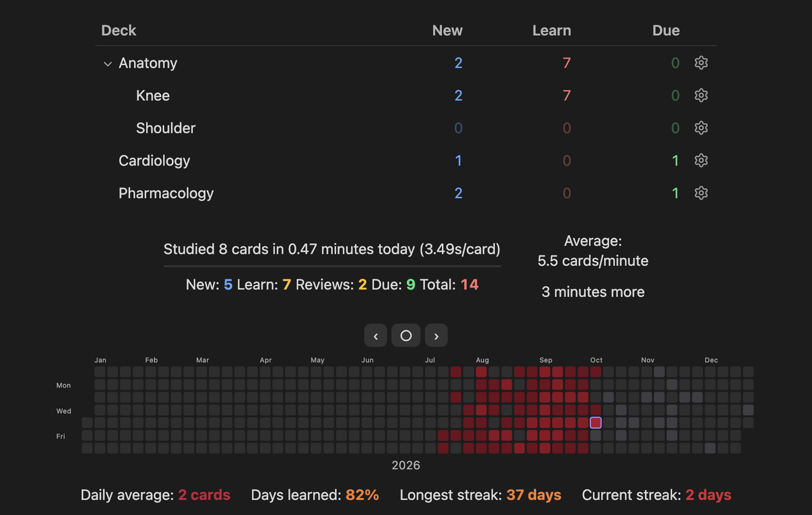Click the '3 minutes more' text

point(593,292)
